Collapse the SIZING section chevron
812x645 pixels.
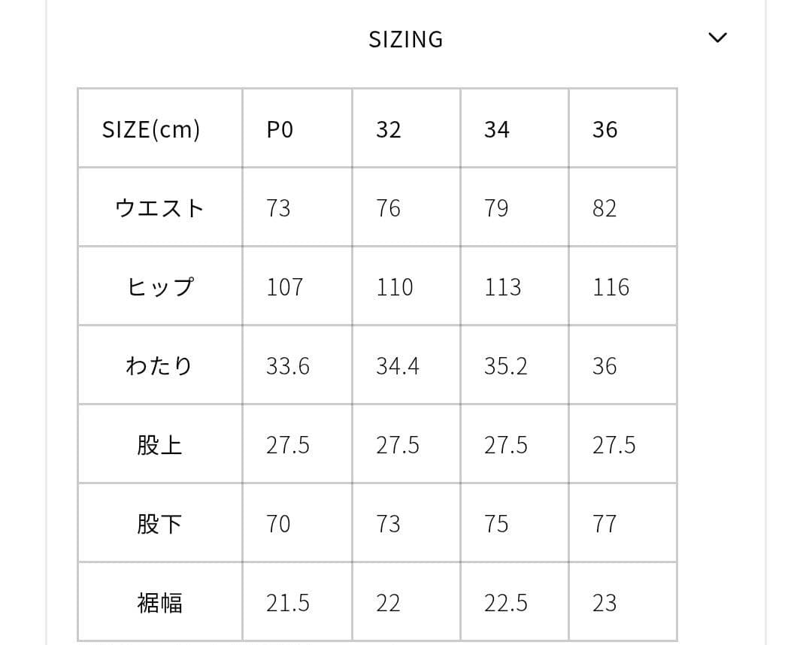pos(718,38)
